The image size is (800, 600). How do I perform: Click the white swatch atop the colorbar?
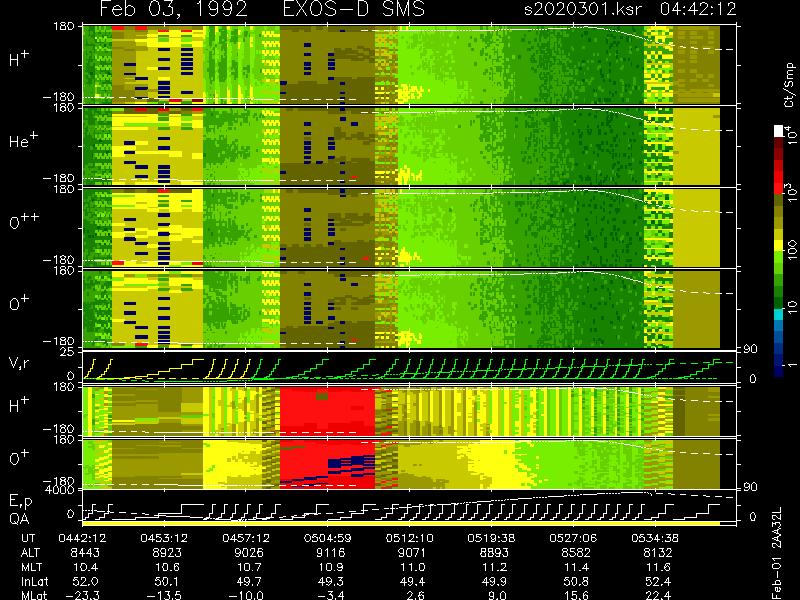pos(779,131)
